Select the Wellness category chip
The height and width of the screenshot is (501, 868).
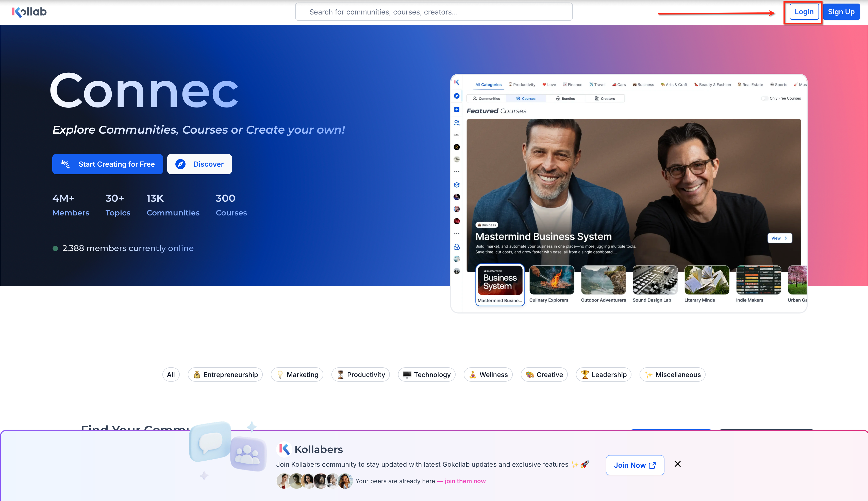pos(488,374)
